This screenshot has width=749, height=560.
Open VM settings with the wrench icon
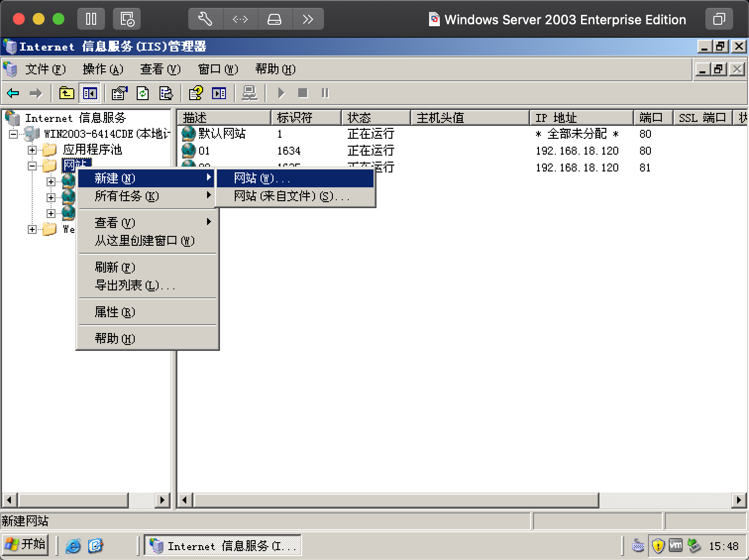click(206, 19)
